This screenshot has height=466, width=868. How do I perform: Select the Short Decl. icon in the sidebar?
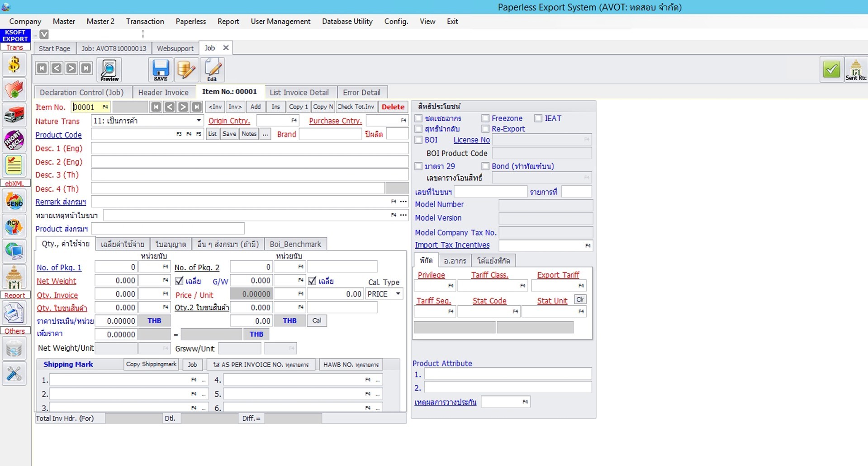tap(14, 140)
